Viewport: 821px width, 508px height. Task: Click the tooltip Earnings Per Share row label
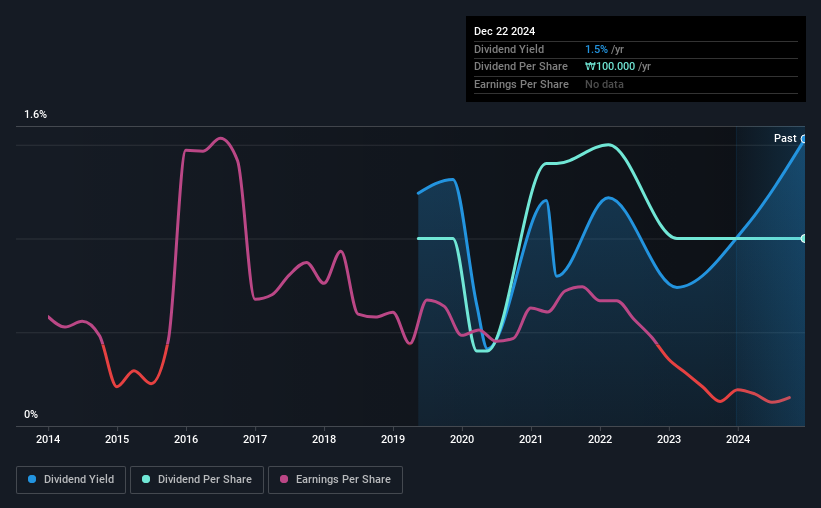pyautogui.click(x=521, y=84)
